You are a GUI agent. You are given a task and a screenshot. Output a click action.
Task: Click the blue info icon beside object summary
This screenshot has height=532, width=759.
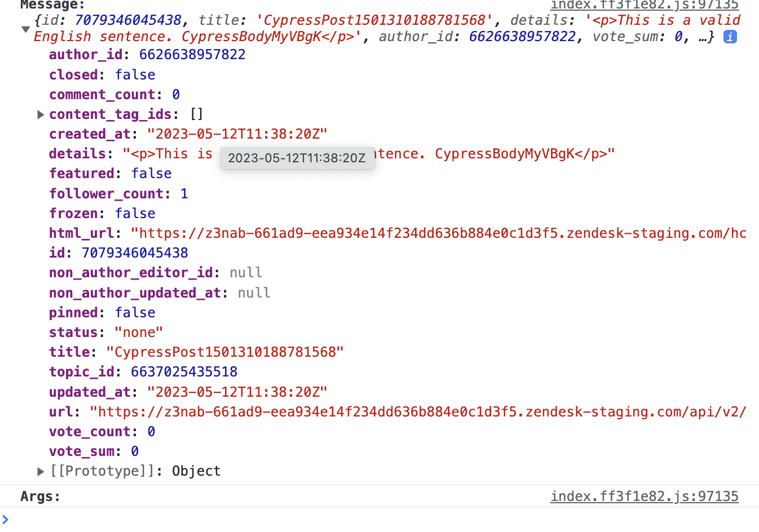tap(730, 37)
